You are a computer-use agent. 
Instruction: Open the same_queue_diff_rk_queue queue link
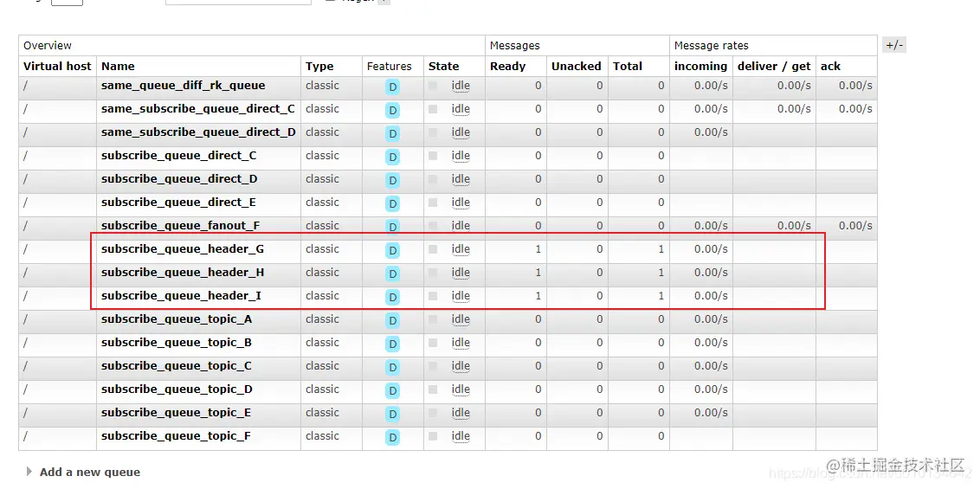pyautogui.click(x=184, y=86)
